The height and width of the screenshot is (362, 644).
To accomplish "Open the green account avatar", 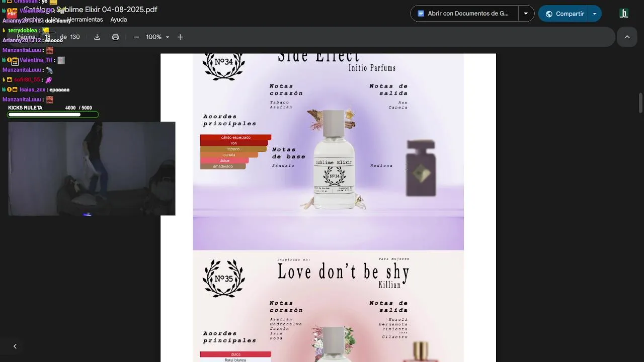I will tap(624, 14).
